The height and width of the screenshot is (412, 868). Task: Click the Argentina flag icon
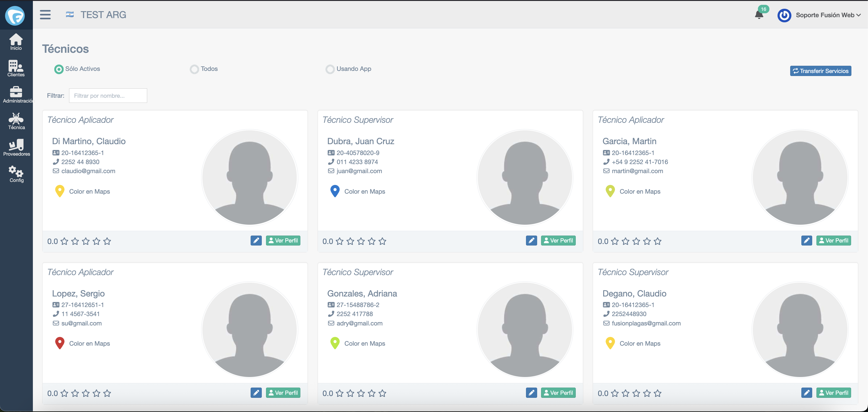[70, 14]
